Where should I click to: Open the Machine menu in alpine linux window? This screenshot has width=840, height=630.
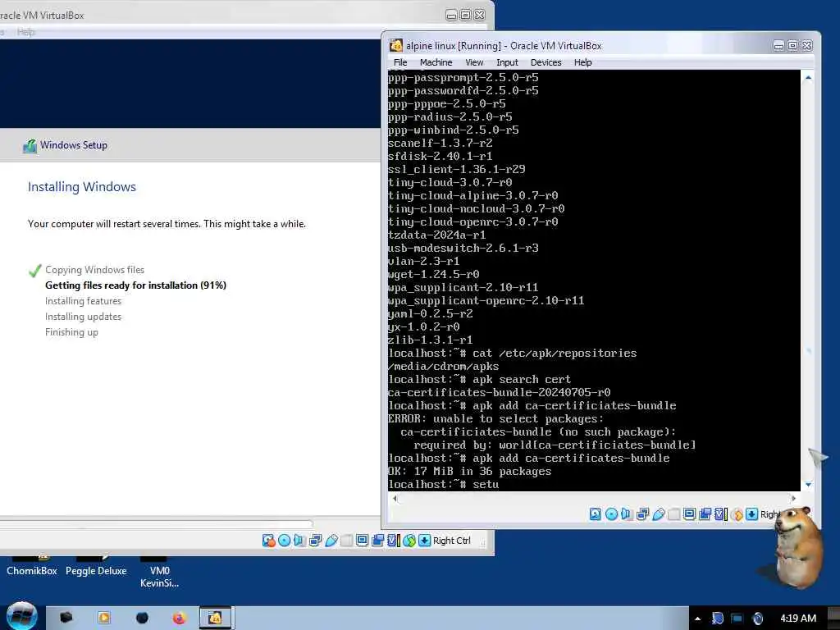pos(436,62)
